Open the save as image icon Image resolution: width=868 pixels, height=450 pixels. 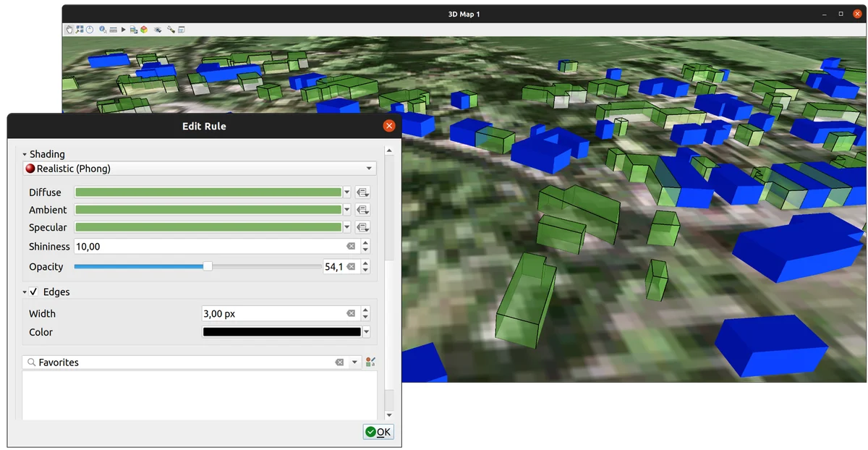pos(134,30)
